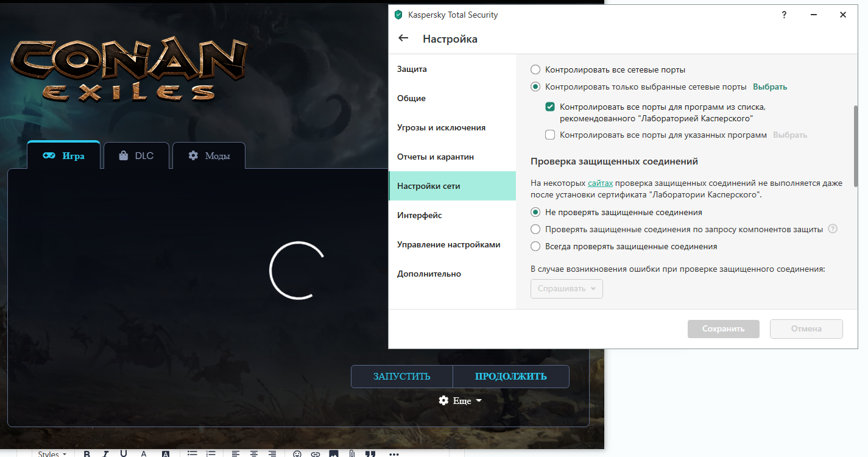Click the Kaspersky Total Security window title
This screenshot has height=457, width=868.
pyautogui.click(x=453, y=15)
